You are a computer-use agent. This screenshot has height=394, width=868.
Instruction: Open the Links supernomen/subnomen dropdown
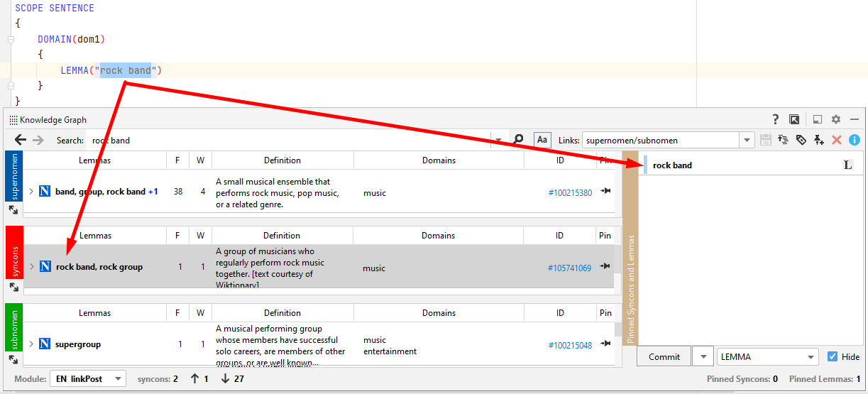(746, 141)
